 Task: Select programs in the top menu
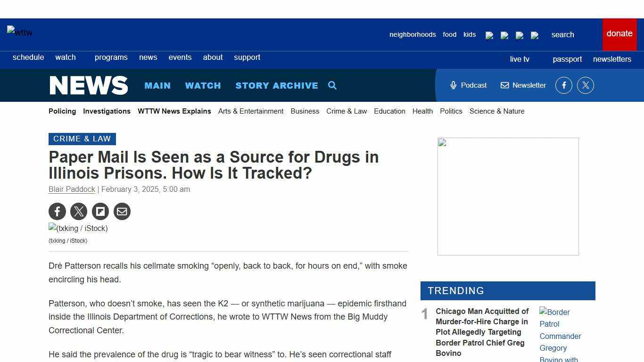tap(111, 57)
